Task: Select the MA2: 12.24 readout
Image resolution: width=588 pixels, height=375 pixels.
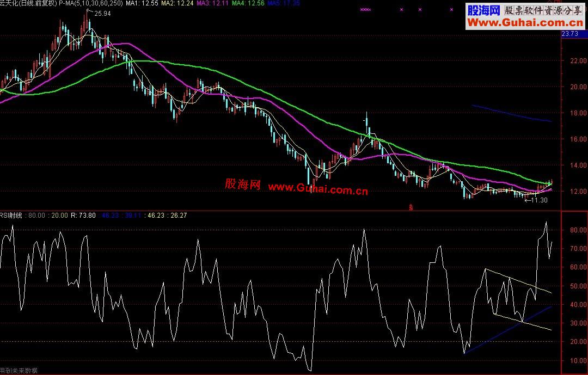Action: coord(177,3)
